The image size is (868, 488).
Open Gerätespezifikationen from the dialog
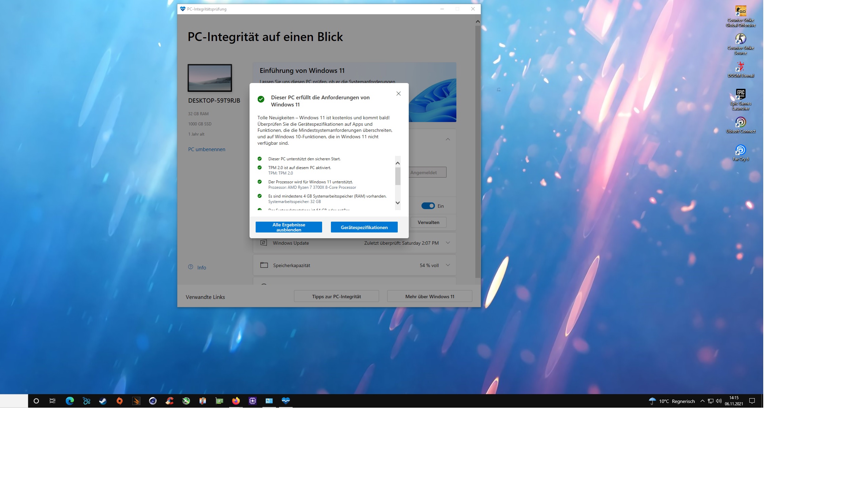(x=364, y=227)
